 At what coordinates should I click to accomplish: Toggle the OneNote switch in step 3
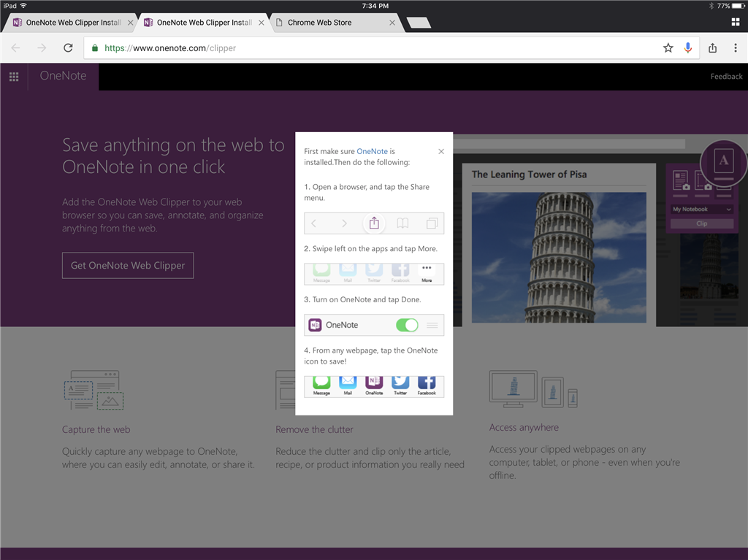pos(407,325)
